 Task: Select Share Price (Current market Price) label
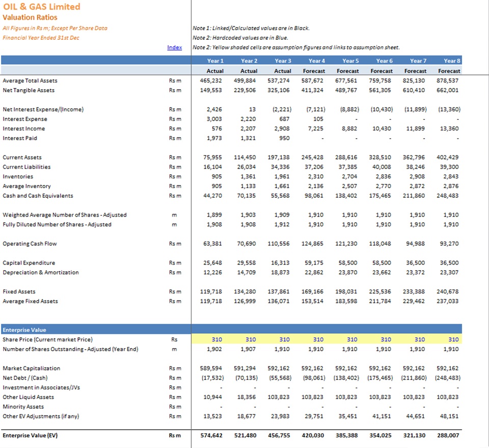coord(47,339)
